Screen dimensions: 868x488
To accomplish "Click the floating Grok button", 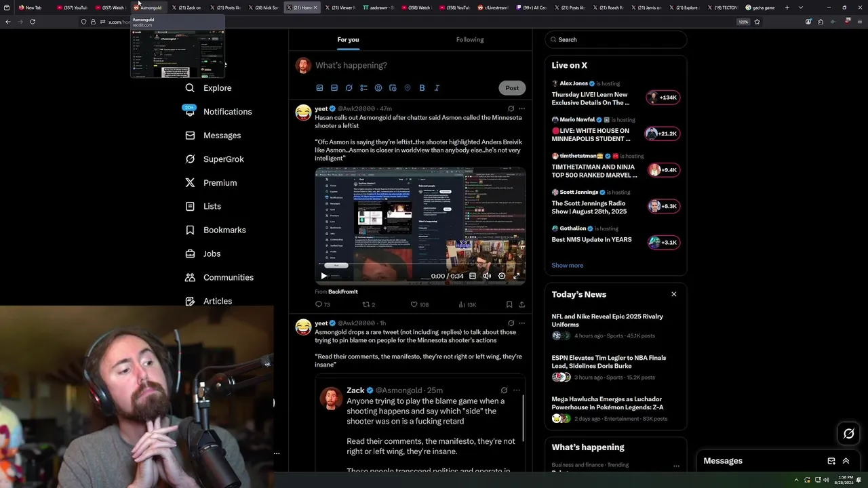I will 848,434.
